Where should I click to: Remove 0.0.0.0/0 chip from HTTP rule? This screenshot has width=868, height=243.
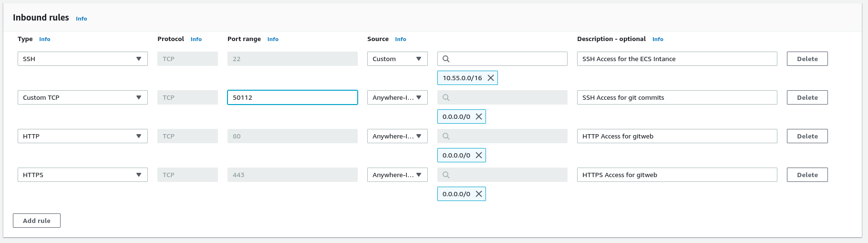click(x=479, y=155)
